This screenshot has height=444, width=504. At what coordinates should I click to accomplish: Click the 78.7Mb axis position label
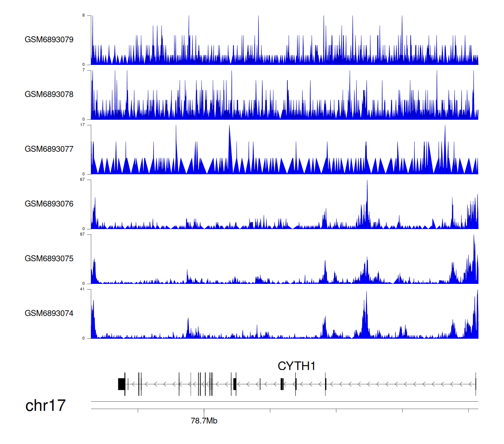click(x=204, y=421)
